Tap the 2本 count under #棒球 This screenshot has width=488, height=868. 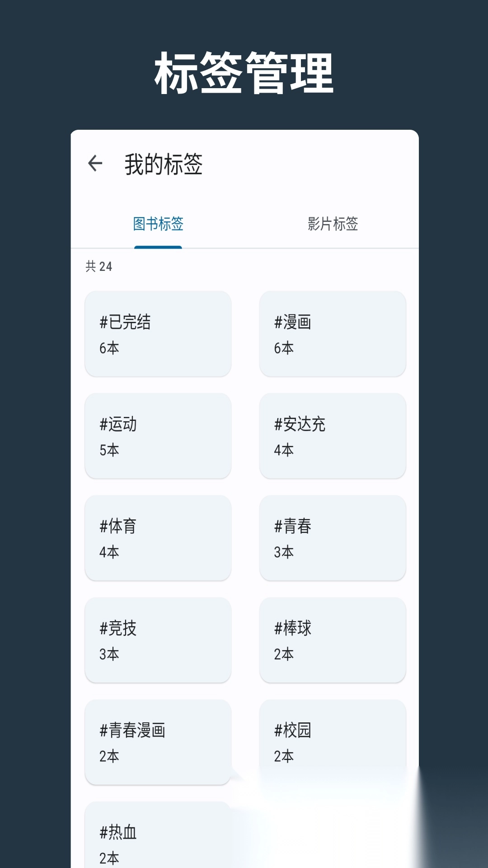[284, 654]
